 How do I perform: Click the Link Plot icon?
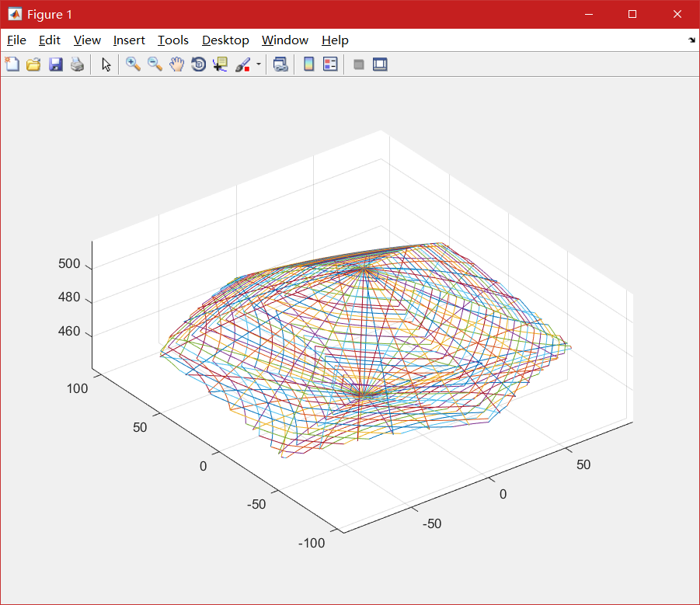280,64
